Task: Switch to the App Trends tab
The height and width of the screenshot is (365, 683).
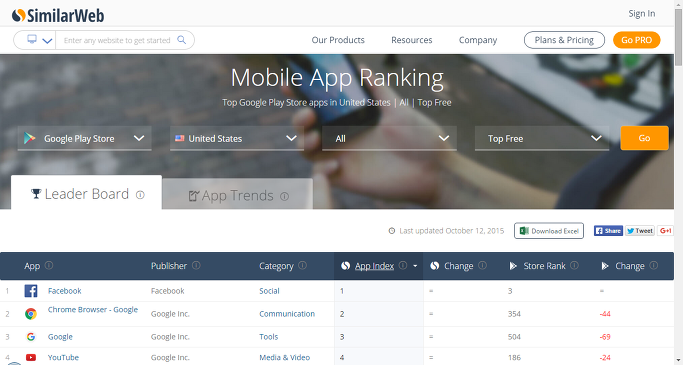Action: [237, 194]
